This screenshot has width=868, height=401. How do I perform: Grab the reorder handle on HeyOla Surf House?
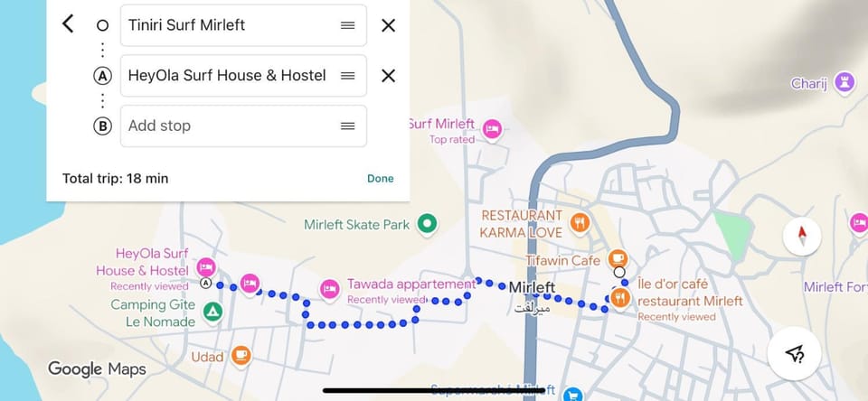point(347,76)
